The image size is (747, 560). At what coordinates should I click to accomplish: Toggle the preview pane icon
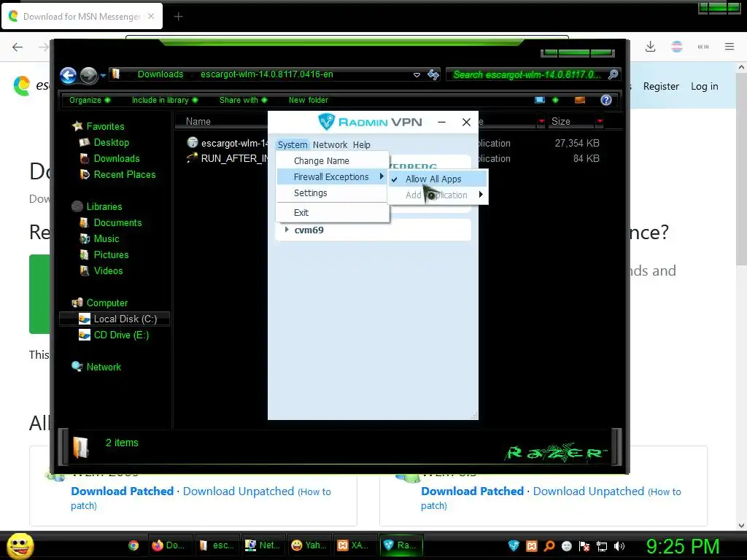(580, 100)
